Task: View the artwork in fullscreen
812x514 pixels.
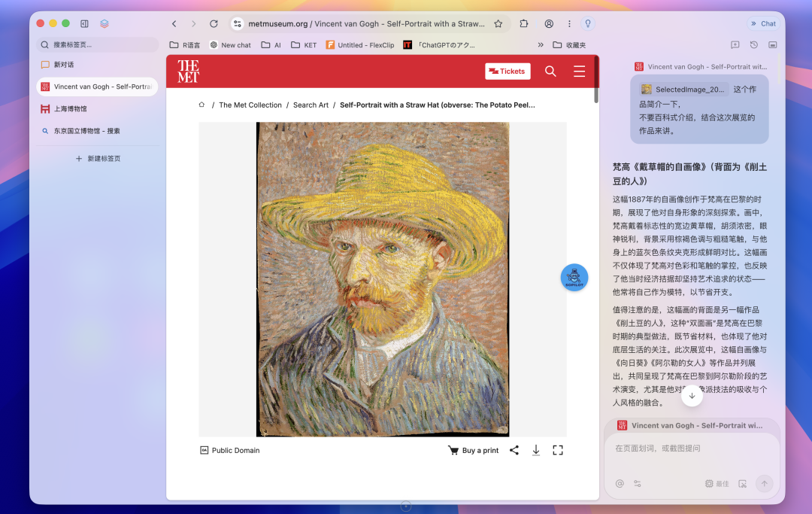Action: [x=558, y=450]
